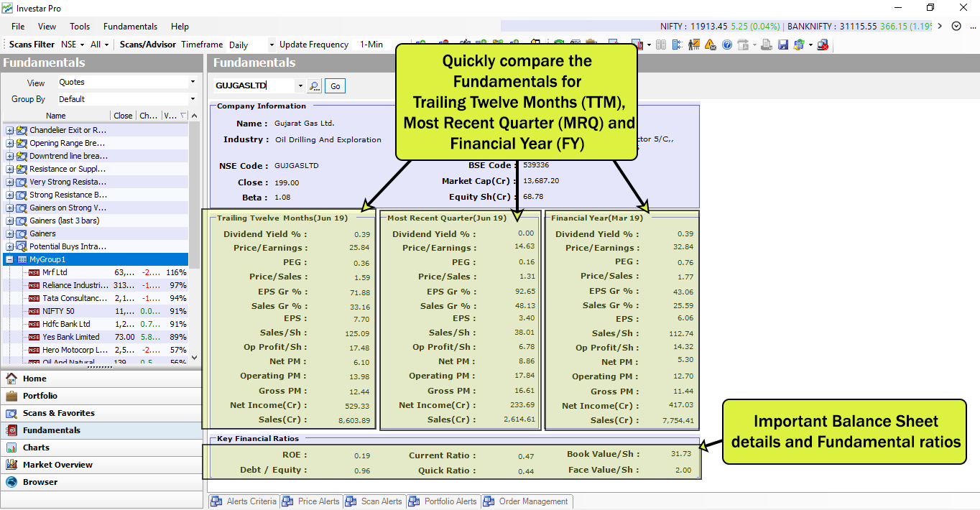Screen dimensions: 980x510
Task: Click the data export icon with green arrows
Action: tap(798, 45)
